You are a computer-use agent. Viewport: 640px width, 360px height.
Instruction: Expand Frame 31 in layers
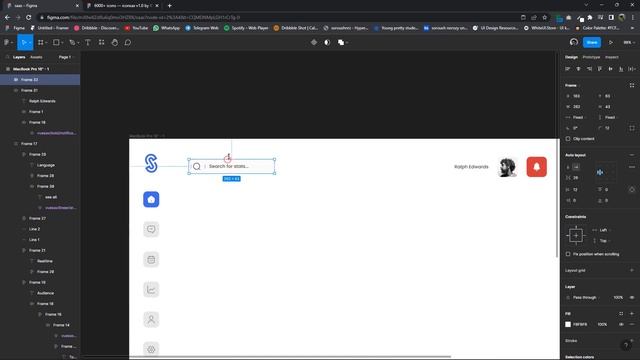point(16,90)
